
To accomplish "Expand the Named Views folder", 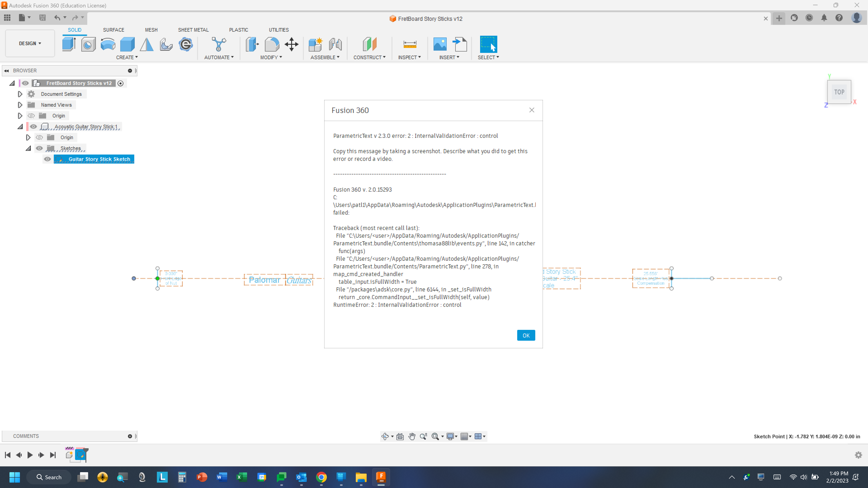I will (x=20, y=105).
